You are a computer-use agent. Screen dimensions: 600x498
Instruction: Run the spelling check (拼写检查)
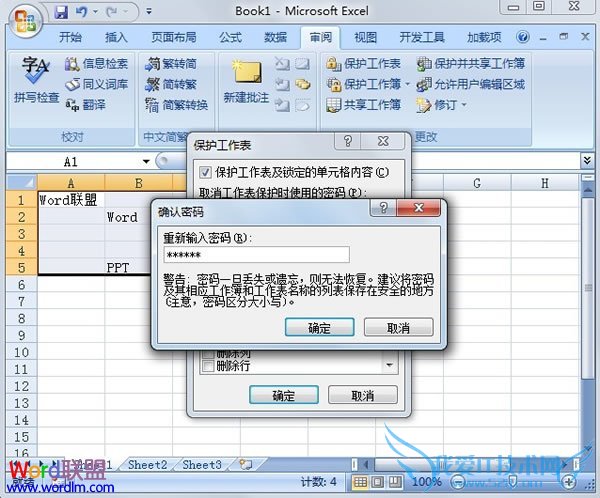click(36, 81)
